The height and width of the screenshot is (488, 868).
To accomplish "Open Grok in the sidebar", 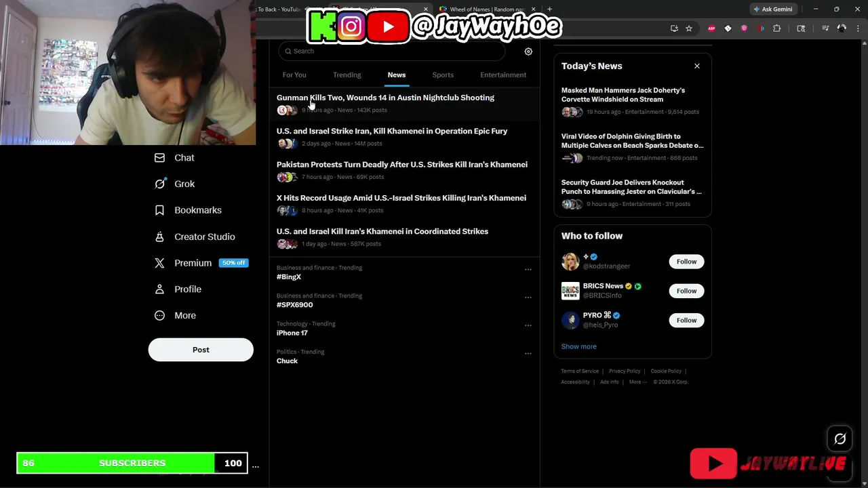I will (x=174, y=184).
